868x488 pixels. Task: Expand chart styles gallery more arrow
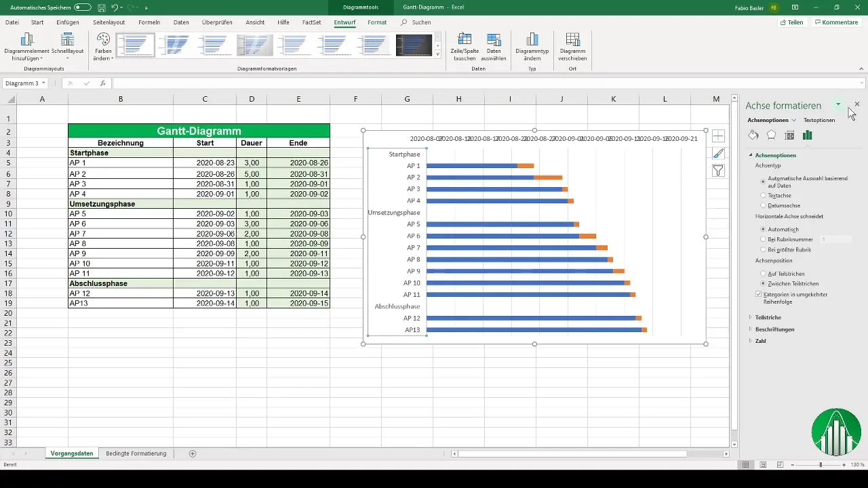point(438,54)
